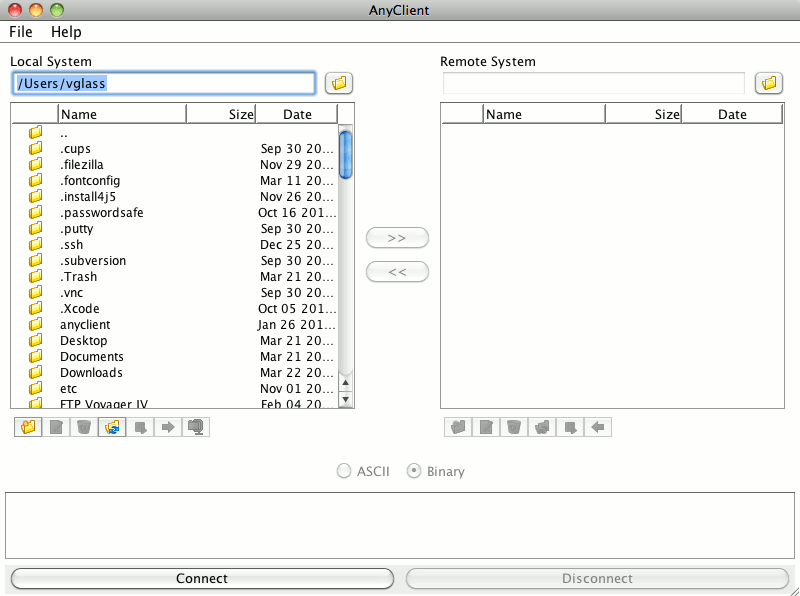Click the folder icon for .filezilla
Image resolution: width=800 pixels, height=596 pixels.
[x=36, y=164]
